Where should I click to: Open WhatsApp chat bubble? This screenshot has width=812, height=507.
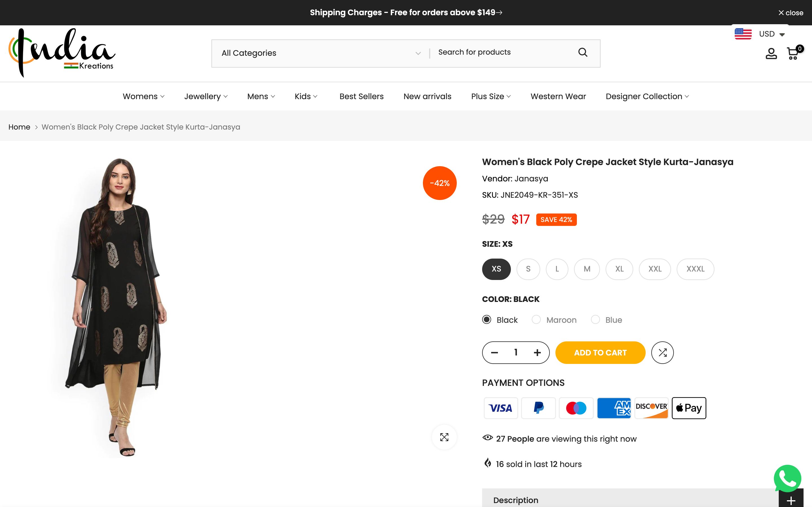coord(787,479)
